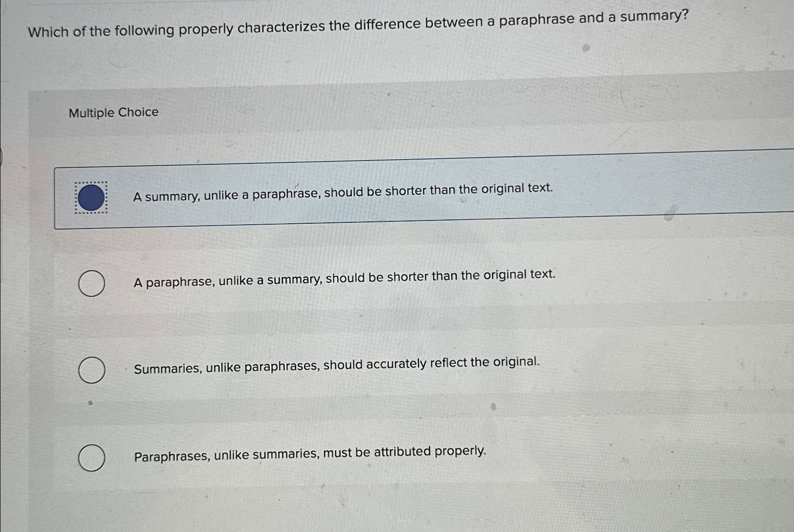Click the paraphrase shorter than original option
This screenshot has height=532, width=794.
344,275
